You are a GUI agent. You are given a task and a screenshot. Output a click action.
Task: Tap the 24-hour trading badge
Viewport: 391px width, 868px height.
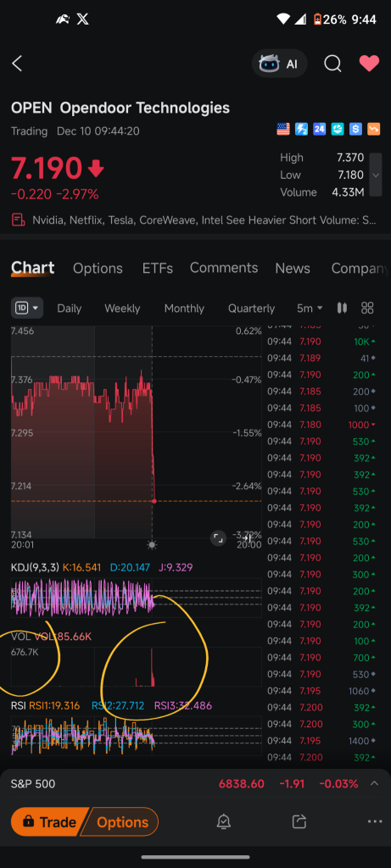click(319, 129)
